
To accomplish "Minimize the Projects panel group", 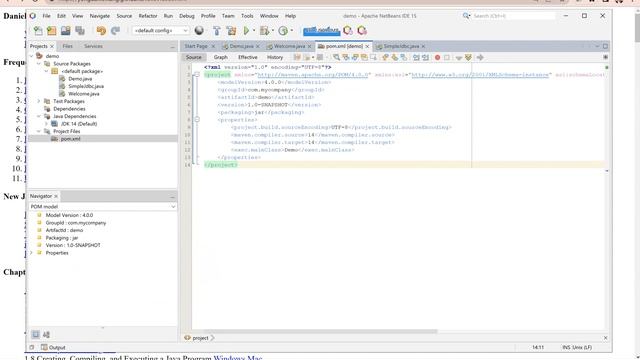I will click(x=172, y=47).
